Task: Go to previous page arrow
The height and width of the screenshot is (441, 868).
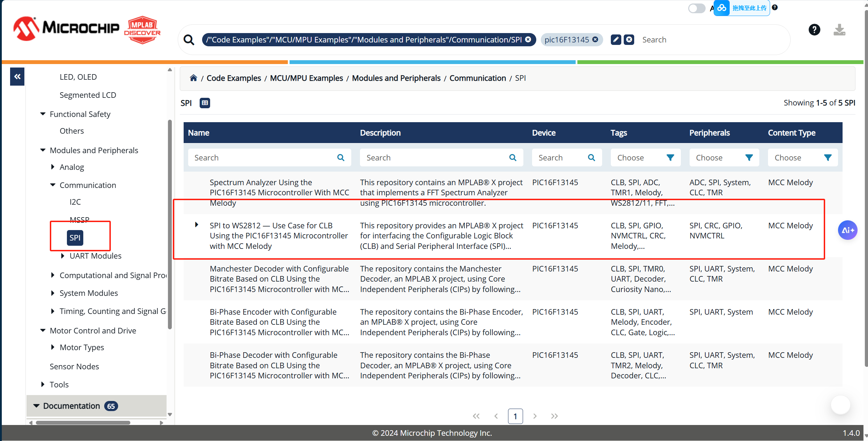Action: pos(496,416)
